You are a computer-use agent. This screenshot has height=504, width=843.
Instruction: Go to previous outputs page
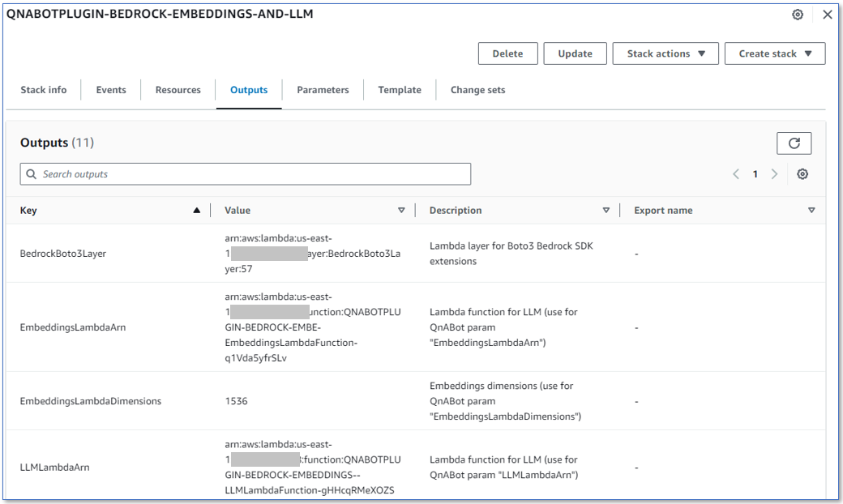pos(736,174)
